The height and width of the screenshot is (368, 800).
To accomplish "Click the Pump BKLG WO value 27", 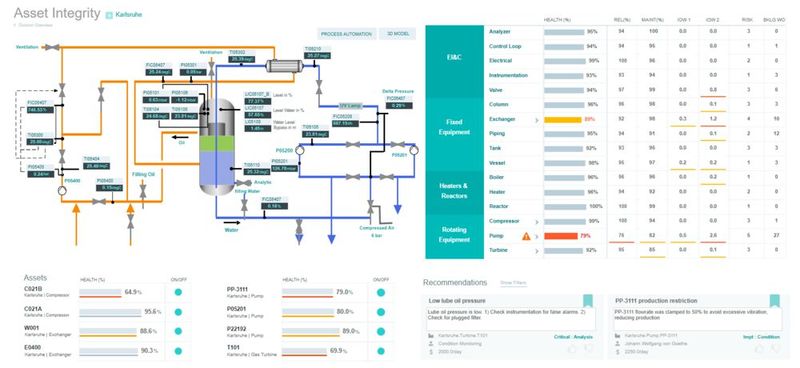I will coord(776,236).
